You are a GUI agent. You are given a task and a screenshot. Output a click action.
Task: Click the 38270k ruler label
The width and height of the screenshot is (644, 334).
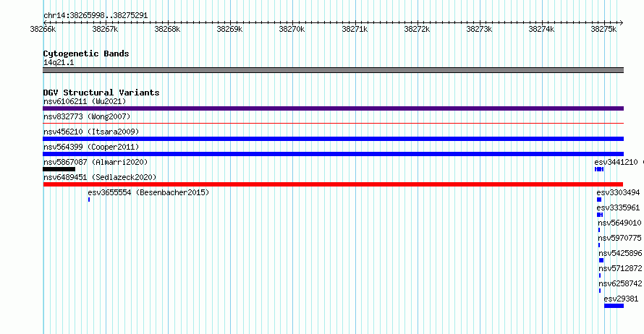pos(292,29)
